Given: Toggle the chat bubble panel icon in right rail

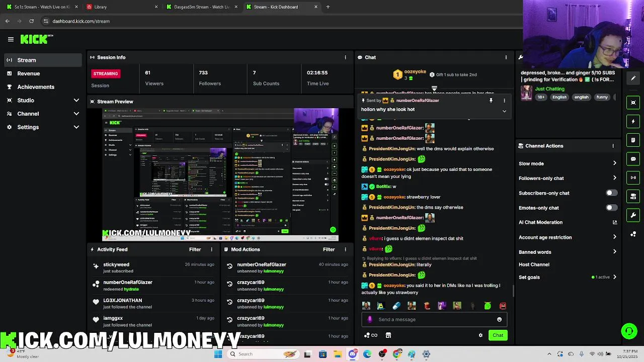Looking at the screenshot, I should [x=633, y=159].
